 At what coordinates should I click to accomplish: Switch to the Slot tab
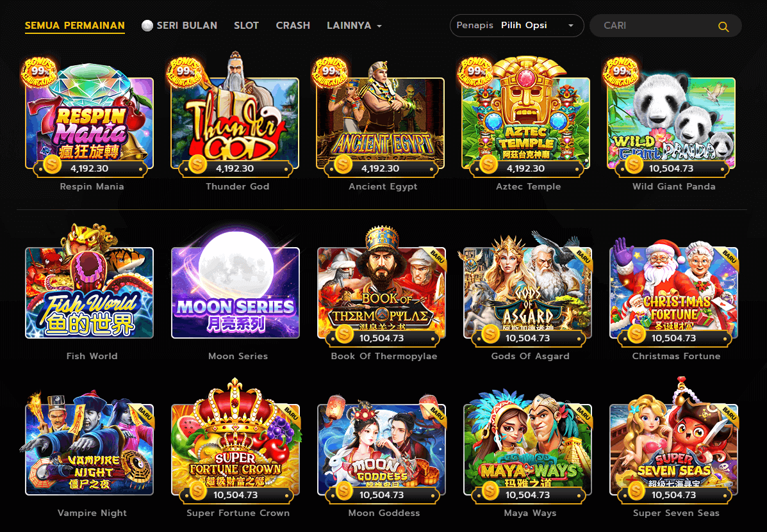click(246, 26)
